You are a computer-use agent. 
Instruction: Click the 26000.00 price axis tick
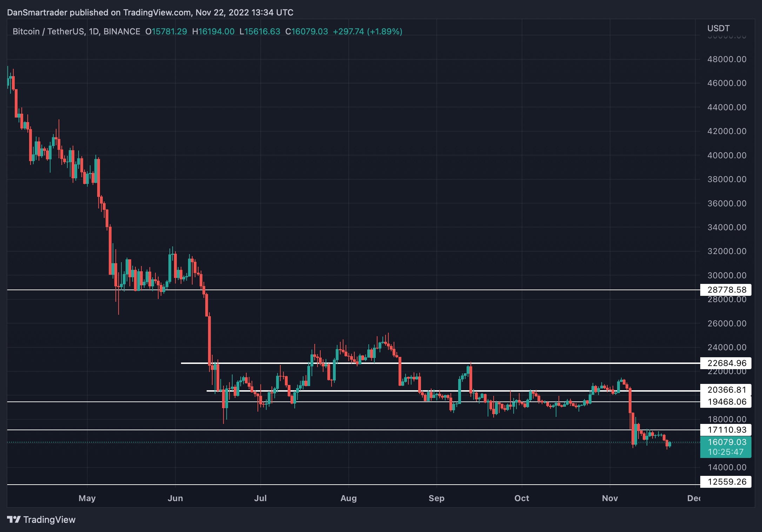pyautogui.click(x=727, y=323)
